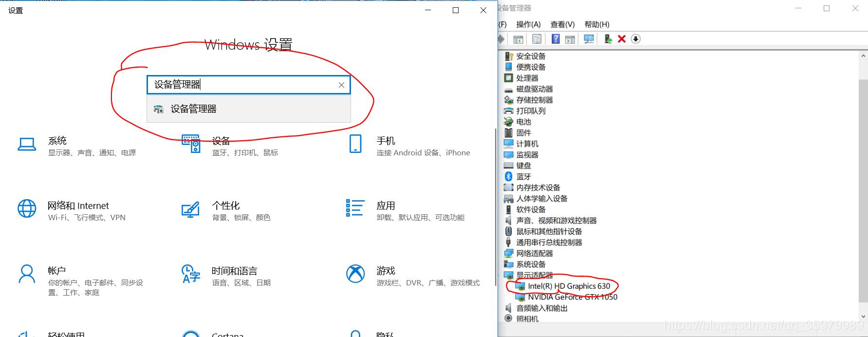The width and height of the screenshot is (868, 337).
Task: Click the Disable device down-arrow icon
Action: coord(636,39)
